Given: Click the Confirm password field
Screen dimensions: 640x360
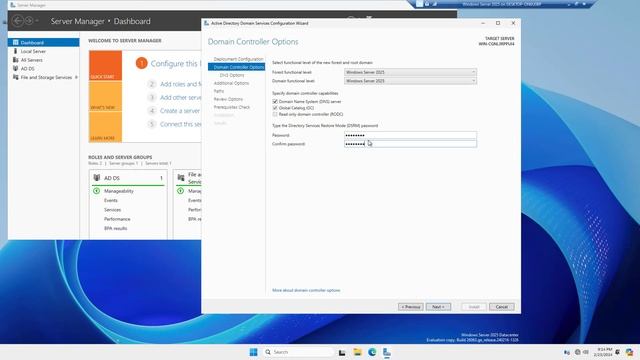Looking at the screenshot, I should (410, 144).
